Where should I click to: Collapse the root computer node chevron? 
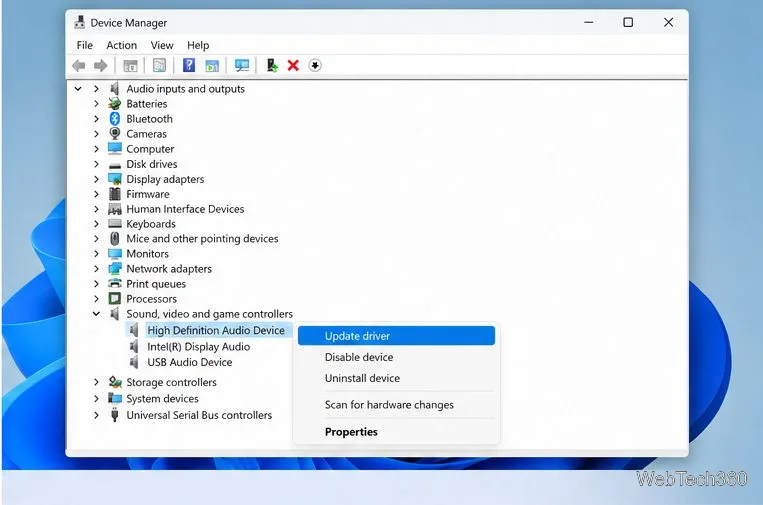[78, 89]
